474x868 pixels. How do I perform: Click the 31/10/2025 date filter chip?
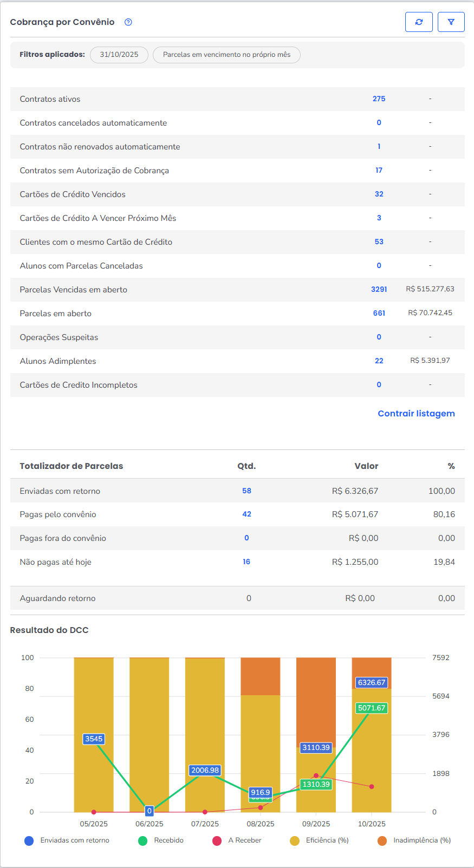point(119,55)
